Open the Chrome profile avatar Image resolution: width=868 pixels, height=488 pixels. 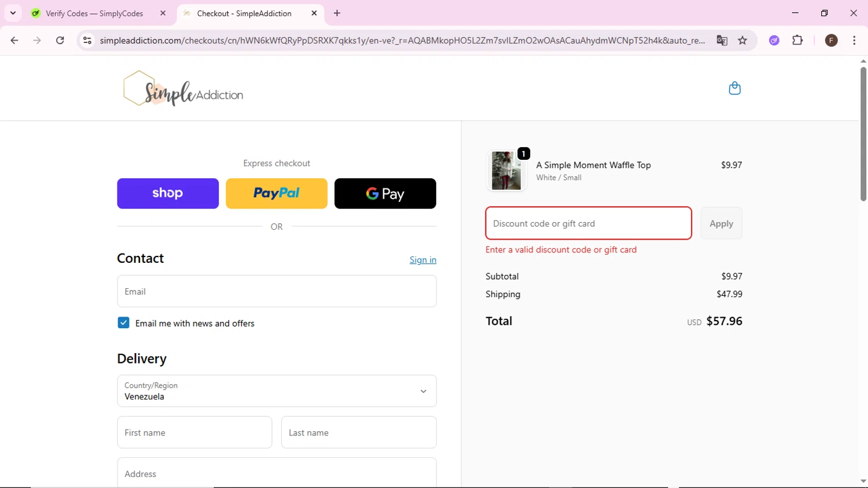832,40
